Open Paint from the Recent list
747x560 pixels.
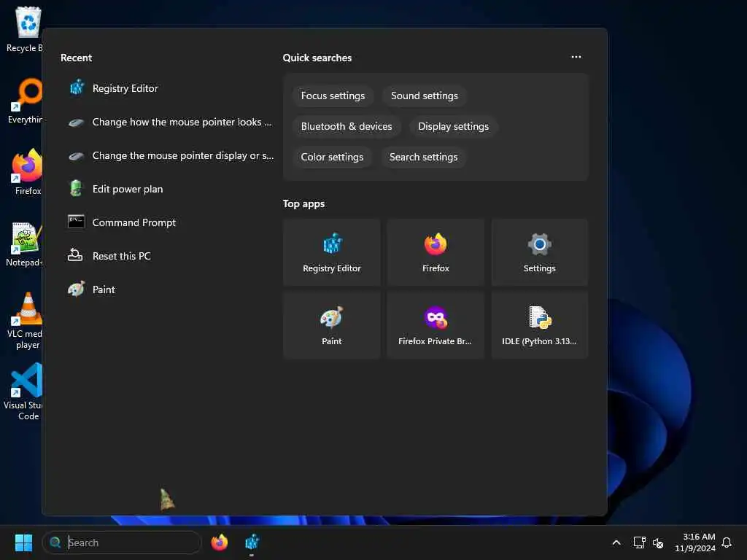tap(168, 289)
